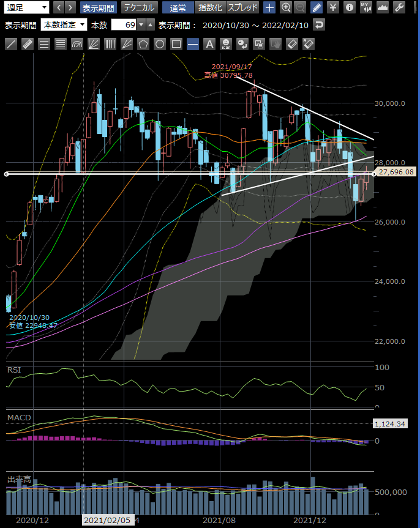This screenshot has height=528, width=420.
Task: Click the 表示期間 button
Action: [98, 8]
